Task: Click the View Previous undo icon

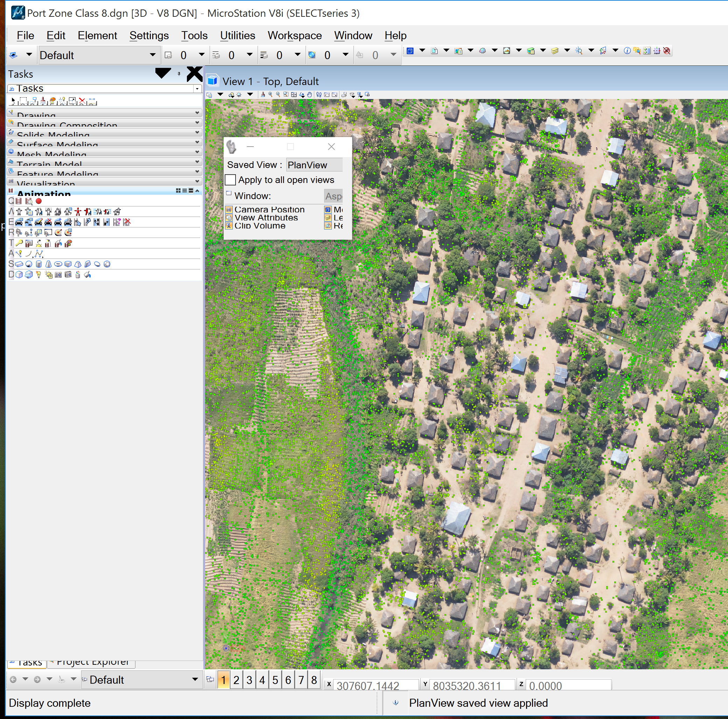Action: coord(327,94)
